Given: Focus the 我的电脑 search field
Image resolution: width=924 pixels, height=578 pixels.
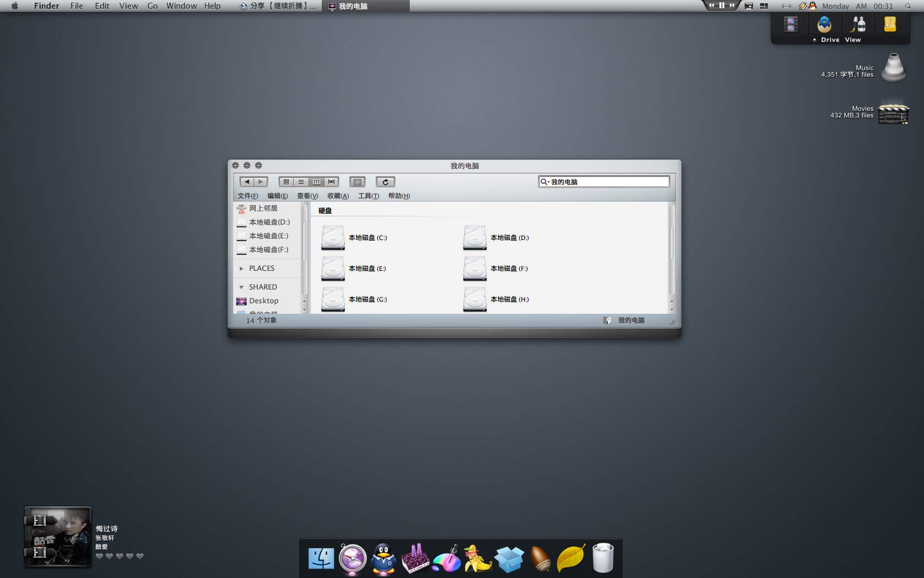Looking at the screenshot, I should click(x=604, y=182).
